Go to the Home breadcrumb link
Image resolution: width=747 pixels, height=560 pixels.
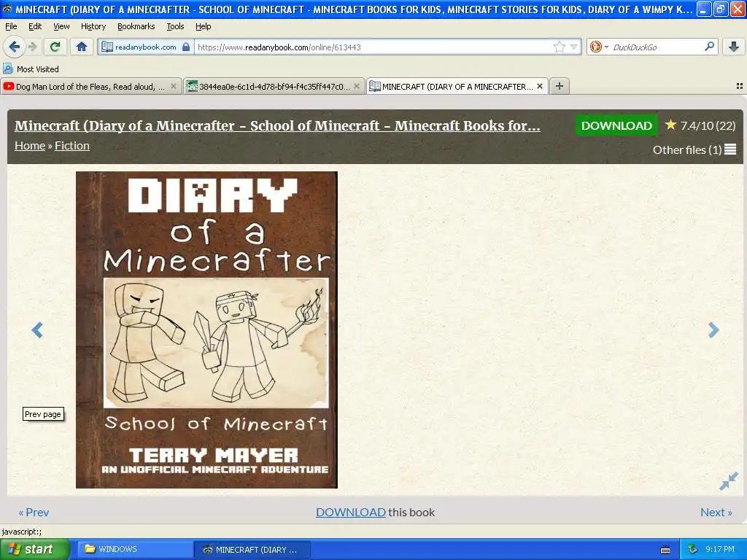[x=29, y=146]
